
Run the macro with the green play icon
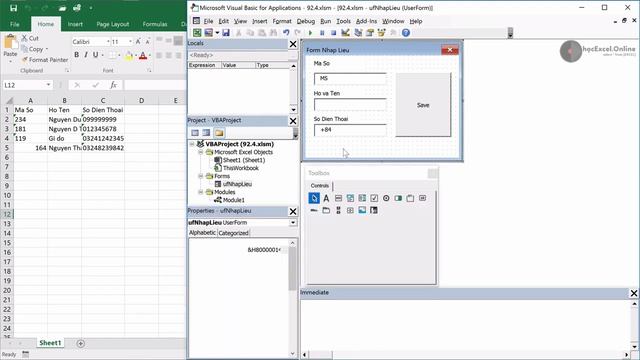pyautogui.click(x=310, y=33)
